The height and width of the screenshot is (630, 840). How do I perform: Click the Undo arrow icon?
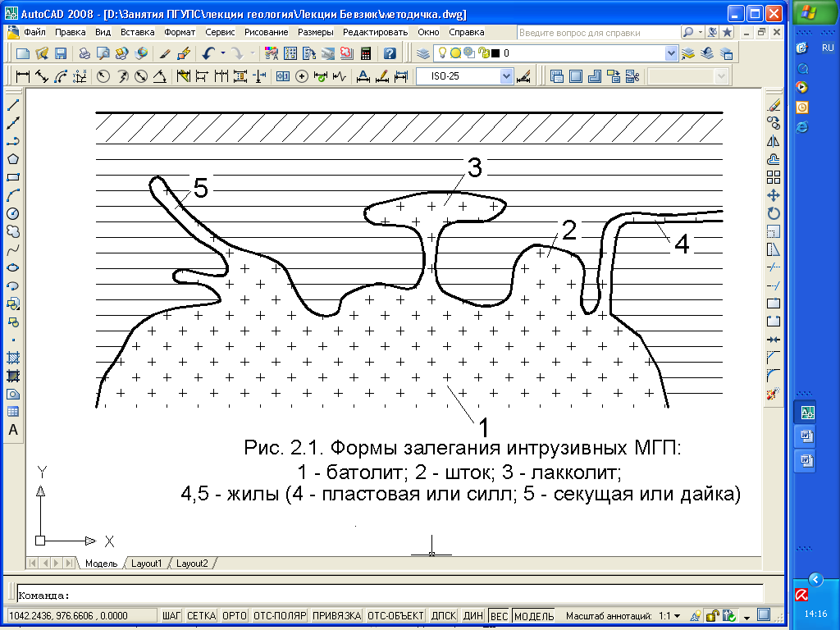(207, 53)
